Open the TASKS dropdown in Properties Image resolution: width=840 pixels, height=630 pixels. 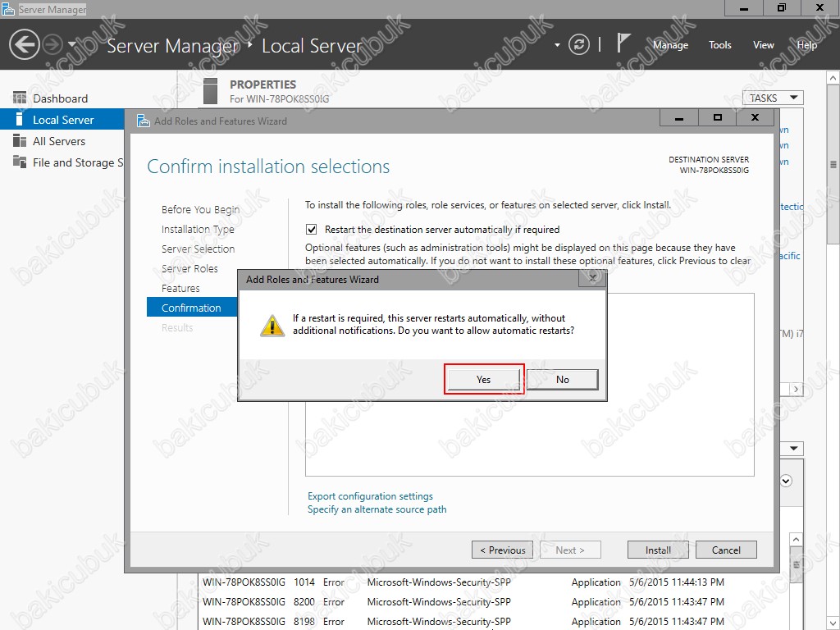coord(773,98)
